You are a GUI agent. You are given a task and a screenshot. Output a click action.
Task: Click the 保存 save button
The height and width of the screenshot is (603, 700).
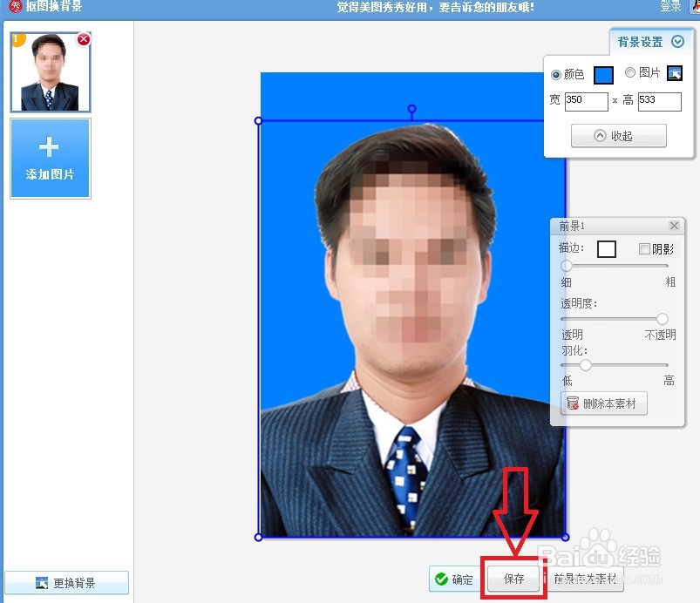[x=513, y=579]
